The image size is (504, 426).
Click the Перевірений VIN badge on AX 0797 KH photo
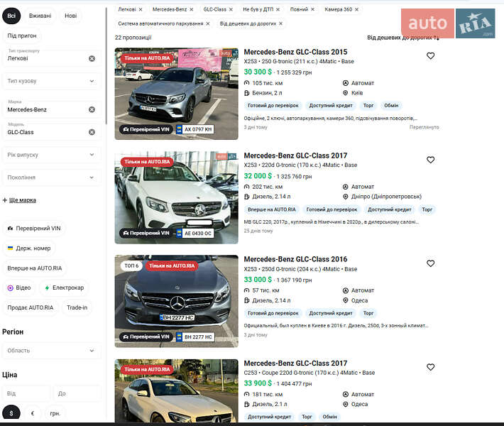146,129
